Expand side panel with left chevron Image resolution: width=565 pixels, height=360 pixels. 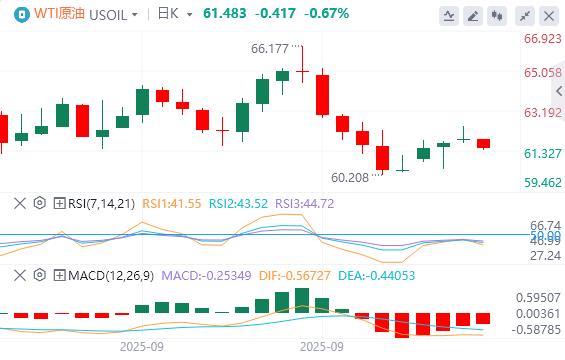coord(559,91)
